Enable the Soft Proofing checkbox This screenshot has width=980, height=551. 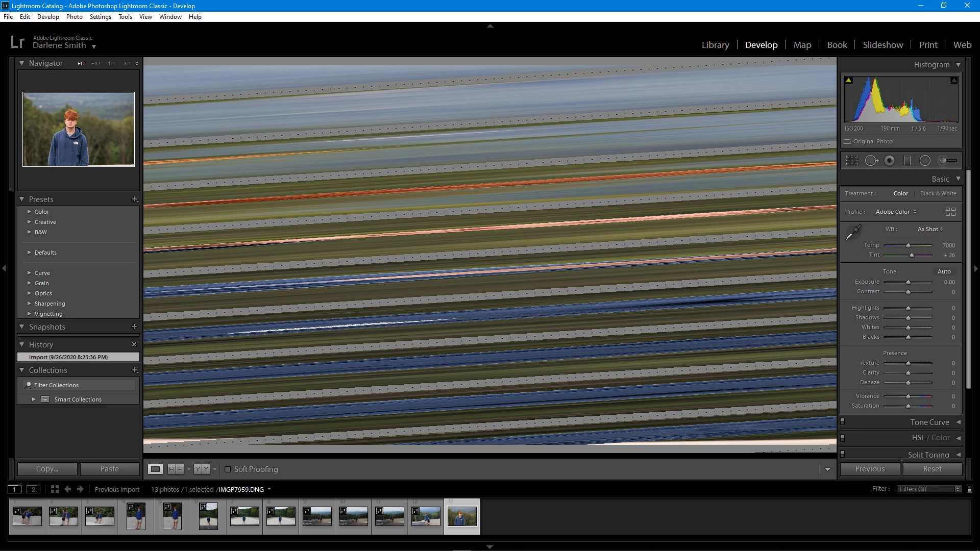click(228, 469)
